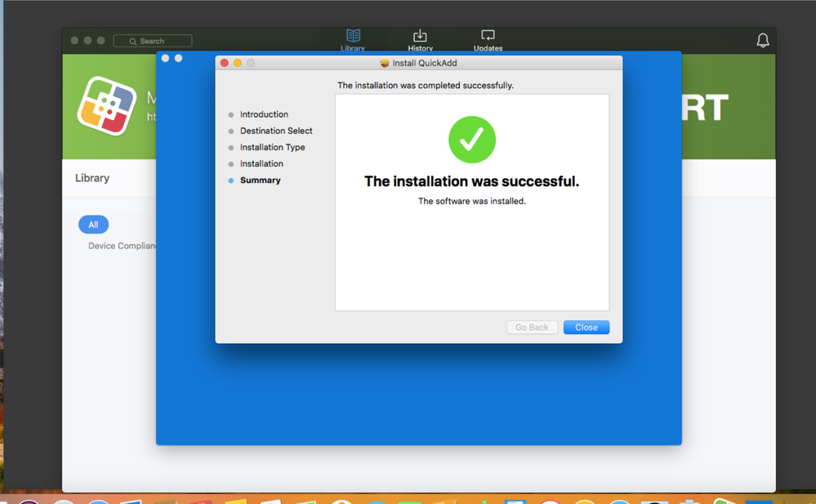816x504 pixels.
Task: Open the Library tab in the toolbar
Action: click(x=353, y=40)
